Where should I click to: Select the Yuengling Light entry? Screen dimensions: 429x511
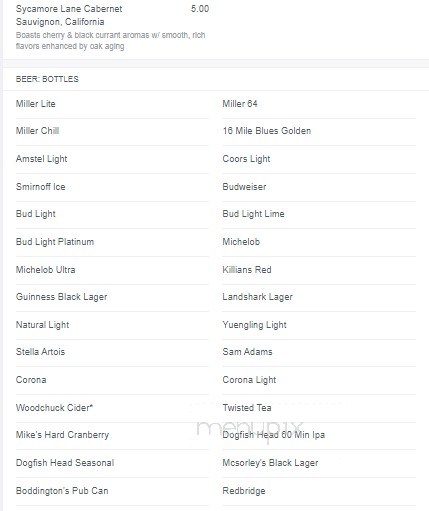pos(255,325)
